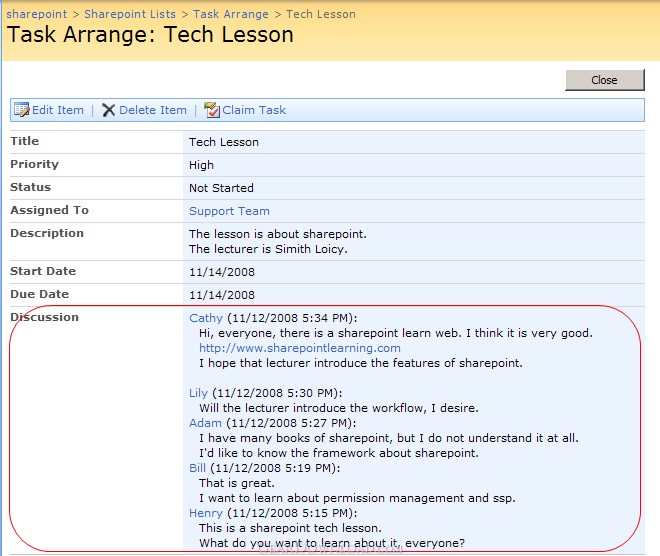Click text 'The lecturer is Simith Loicy.'
The image size is (660, 556).
268,249
